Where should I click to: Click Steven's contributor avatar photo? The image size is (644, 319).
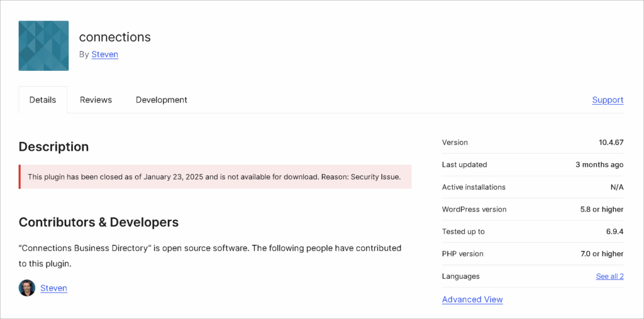point(27,288)
